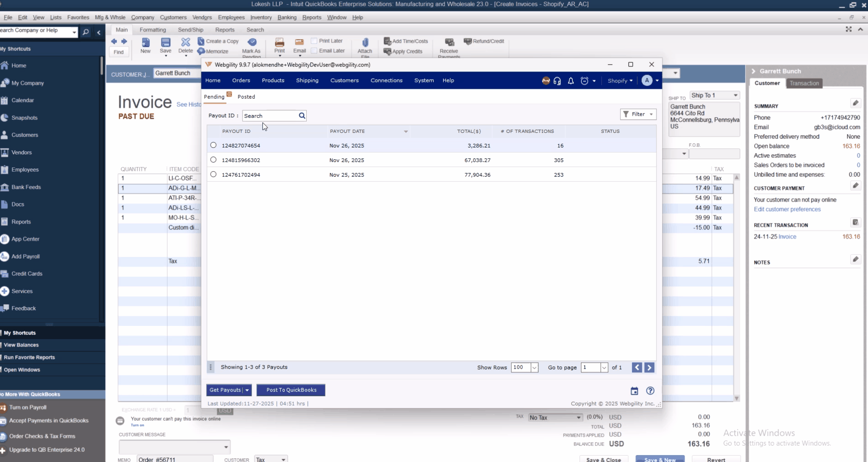Select payout 124827074654 radio button

tap(213, 145)
